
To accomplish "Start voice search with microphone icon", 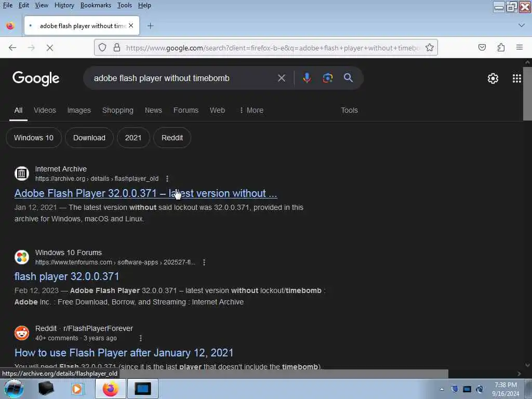I will 307,78.
